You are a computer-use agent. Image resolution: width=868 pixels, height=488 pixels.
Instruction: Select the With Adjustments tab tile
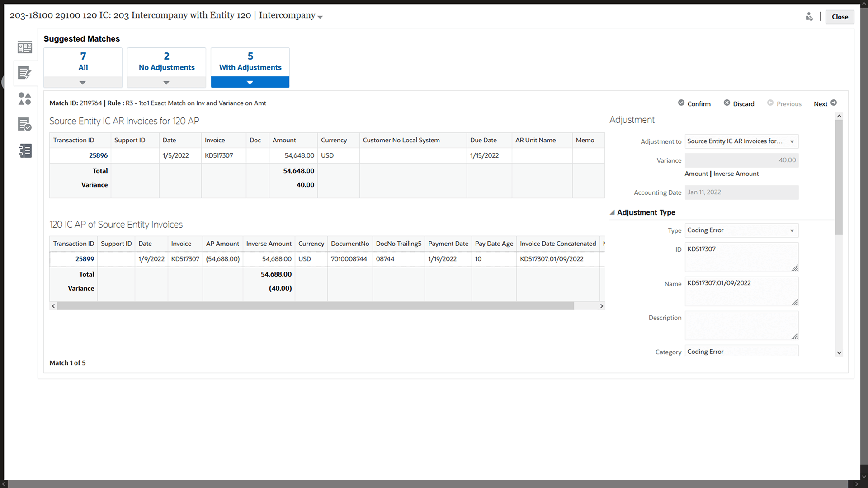coord(250,62)
